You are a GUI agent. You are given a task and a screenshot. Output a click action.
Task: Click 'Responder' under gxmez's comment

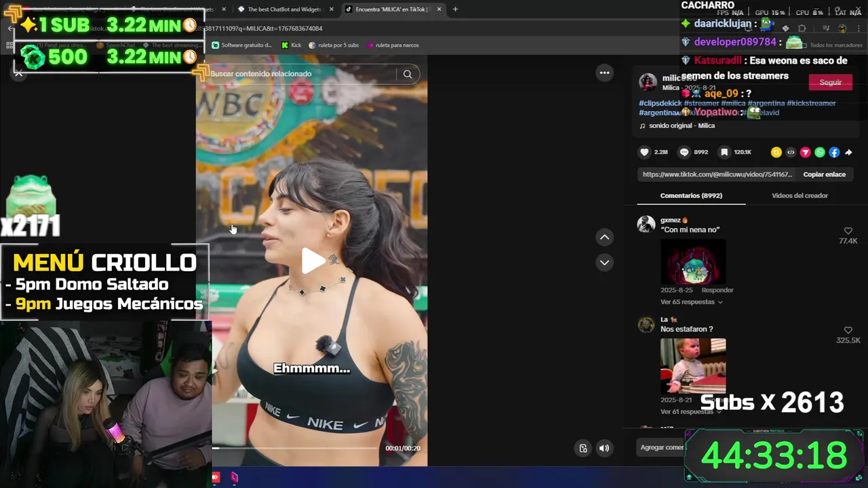click(x=717, y=290)
